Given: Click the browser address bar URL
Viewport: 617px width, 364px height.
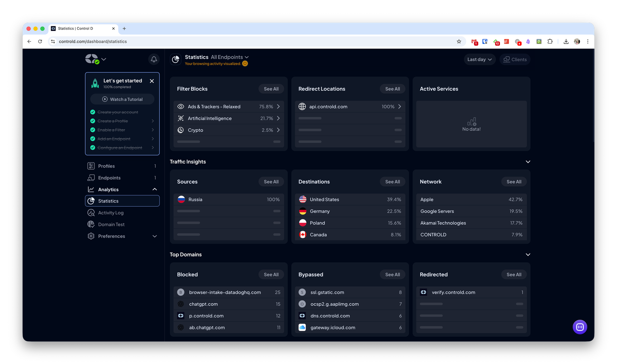Looking at the screenshot, I should tap(93, 42).
